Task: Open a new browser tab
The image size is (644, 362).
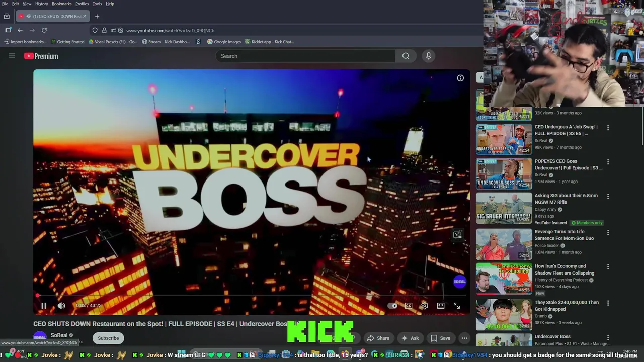Action: tap(97, 16)
